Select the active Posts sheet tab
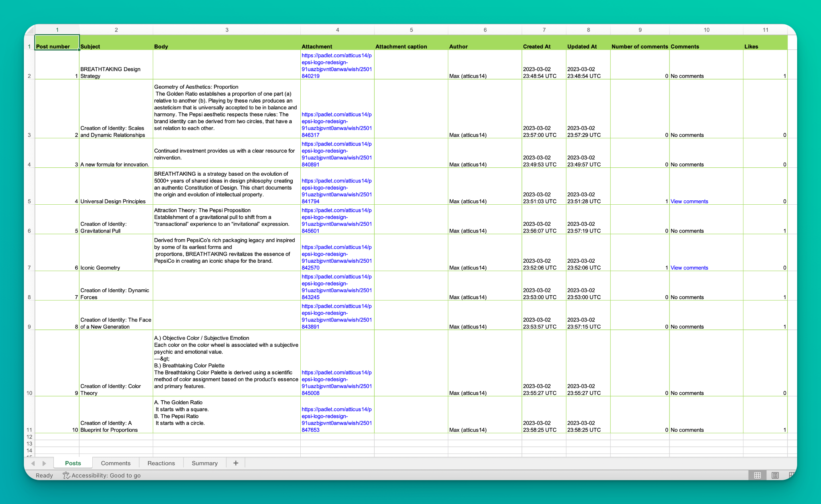Image resolution: width=821 pixels, height=504 pixels. tap(73, 463)
